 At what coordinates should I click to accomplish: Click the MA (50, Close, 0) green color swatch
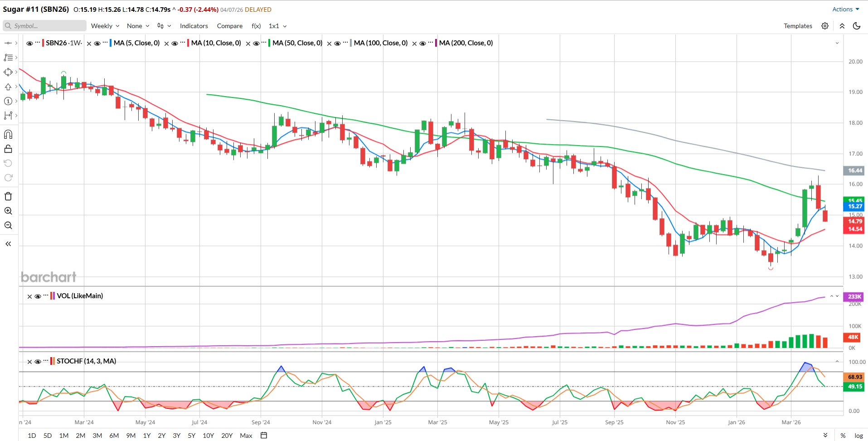coord(269,43)
